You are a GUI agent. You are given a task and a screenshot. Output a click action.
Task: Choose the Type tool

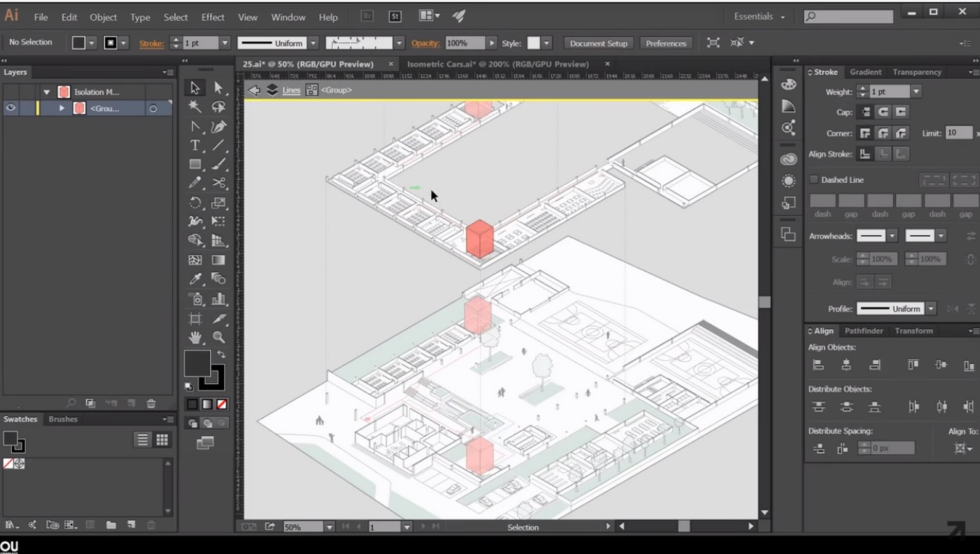(195, 145)
